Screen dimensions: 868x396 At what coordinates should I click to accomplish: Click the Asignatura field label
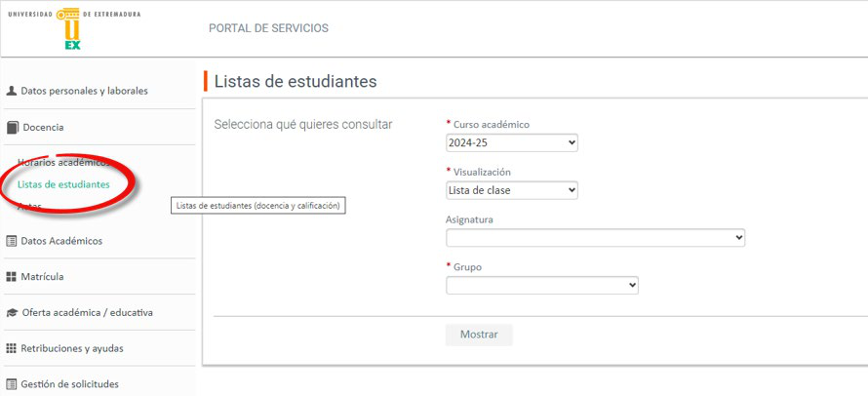click(469, 219)
